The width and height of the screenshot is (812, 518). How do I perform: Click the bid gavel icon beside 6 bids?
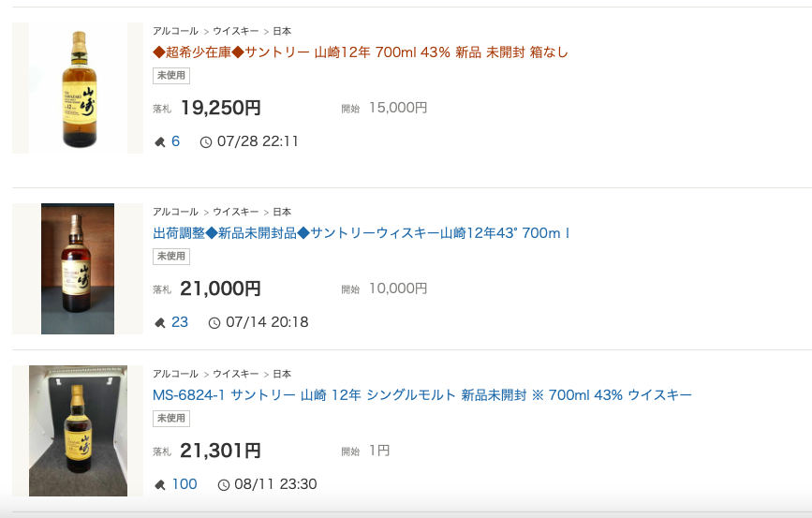point(160,142)
